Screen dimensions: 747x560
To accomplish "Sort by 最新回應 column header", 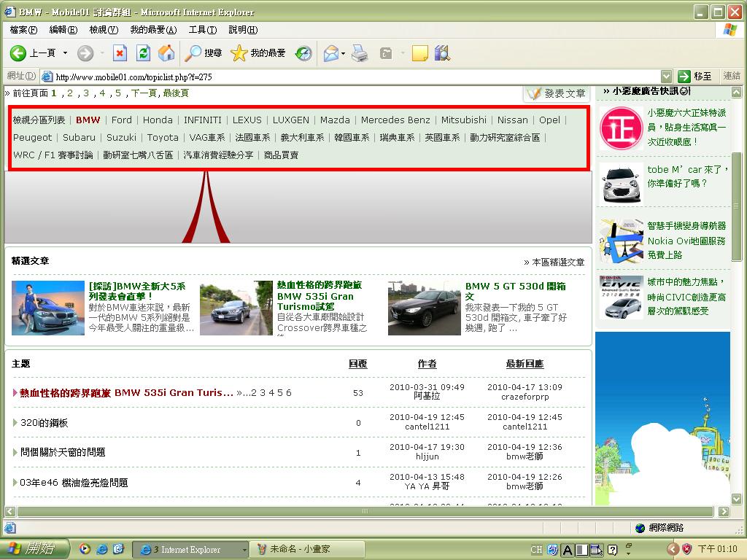I will (x=525, y=364).
